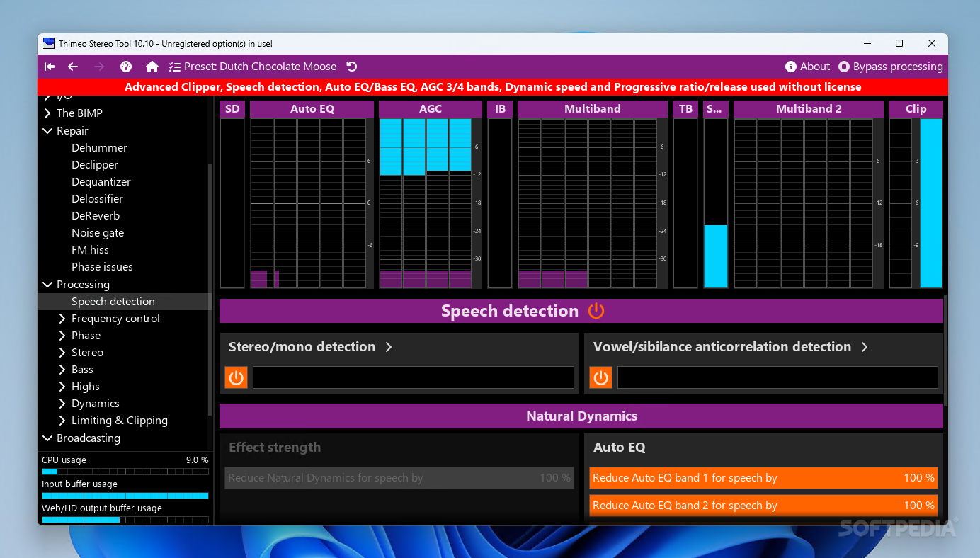Click the CPU usage meter bar
The width and height of the screenshot is (980, 558).
tap(125, 472)
